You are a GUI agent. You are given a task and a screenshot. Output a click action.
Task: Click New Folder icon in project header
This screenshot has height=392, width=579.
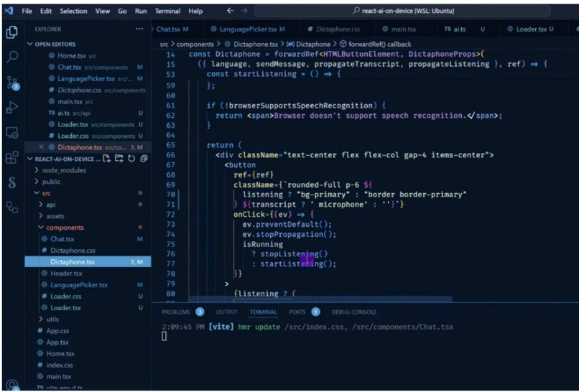[x=119, y=159]
